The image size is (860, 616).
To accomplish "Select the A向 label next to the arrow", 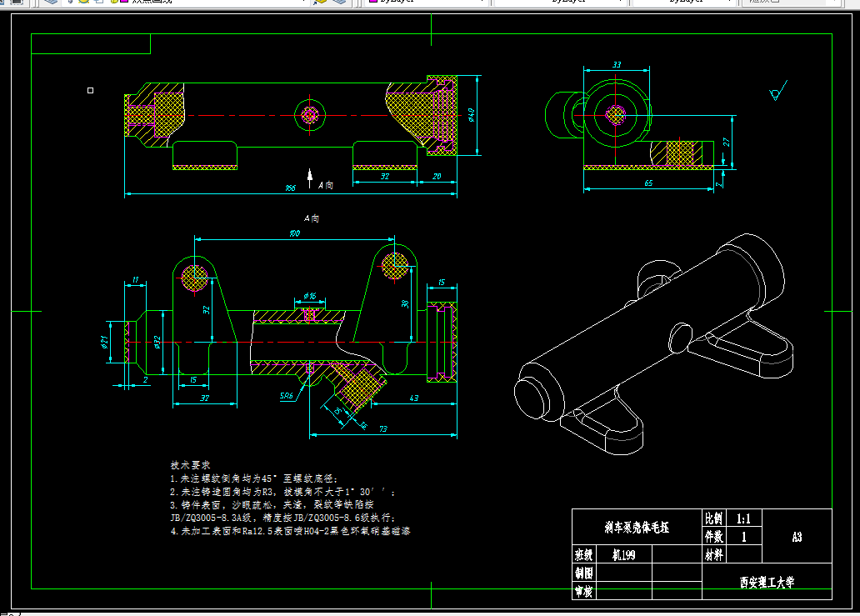I will click(x=326, y=185).
